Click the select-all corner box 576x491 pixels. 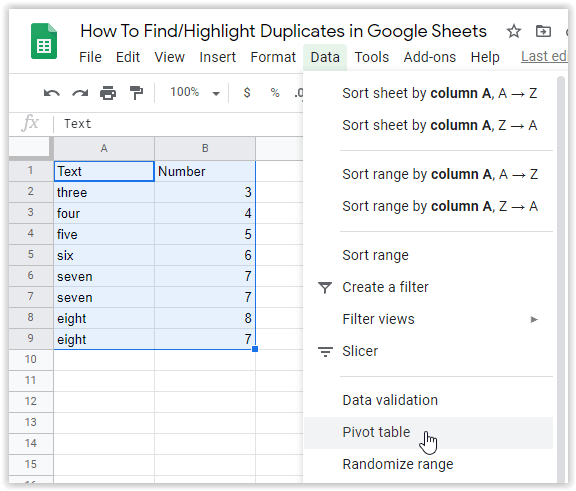click(x=30, y=148)
